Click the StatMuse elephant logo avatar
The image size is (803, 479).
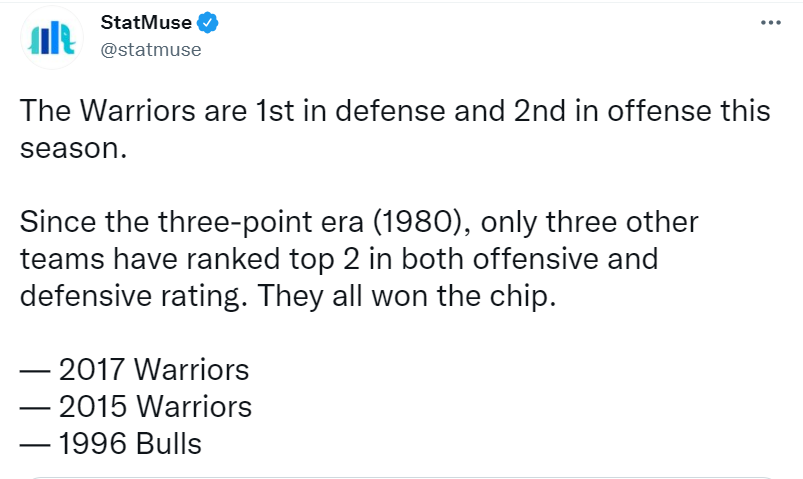(52, 37)
